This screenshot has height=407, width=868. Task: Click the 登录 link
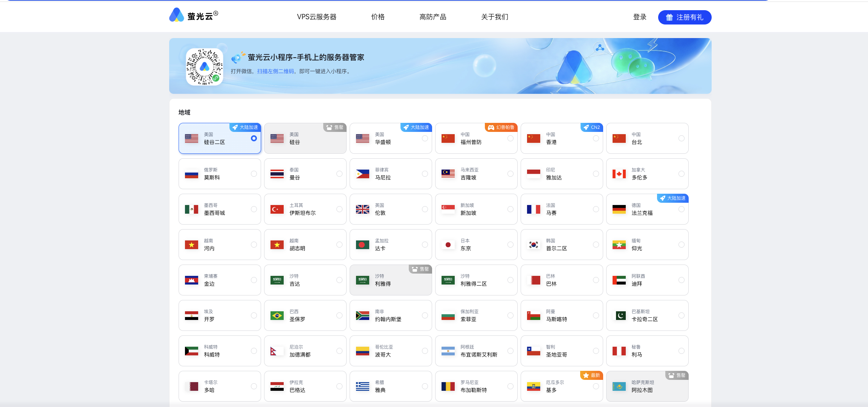point(639,17)
